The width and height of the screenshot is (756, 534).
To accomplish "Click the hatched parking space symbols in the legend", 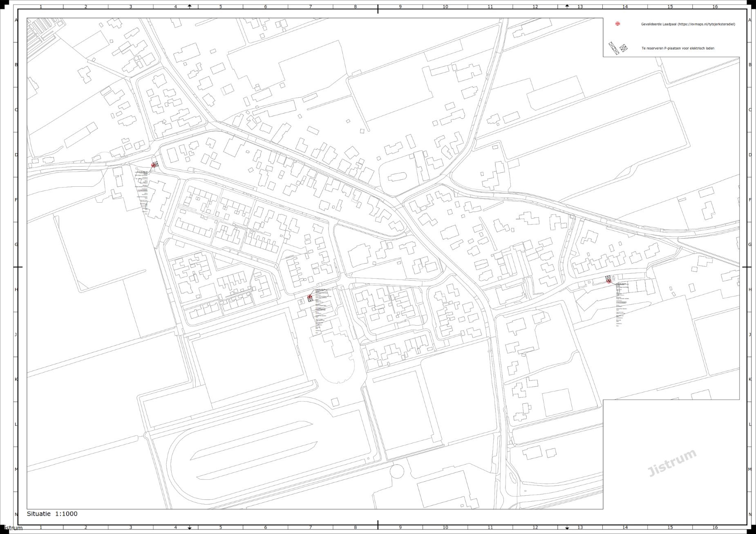I will tap(617, 48).
